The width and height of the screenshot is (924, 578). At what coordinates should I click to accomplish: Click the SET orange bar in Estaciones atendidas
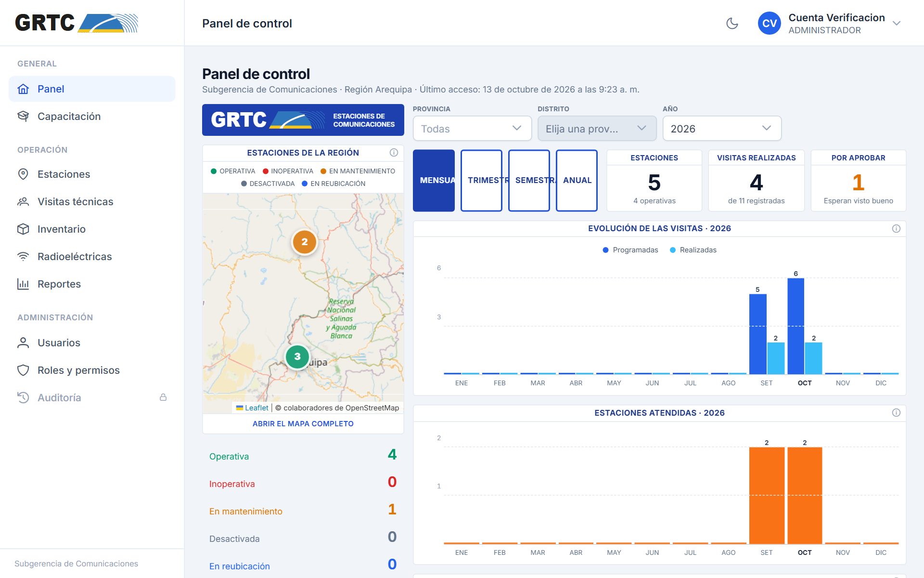tap(767, 496)
